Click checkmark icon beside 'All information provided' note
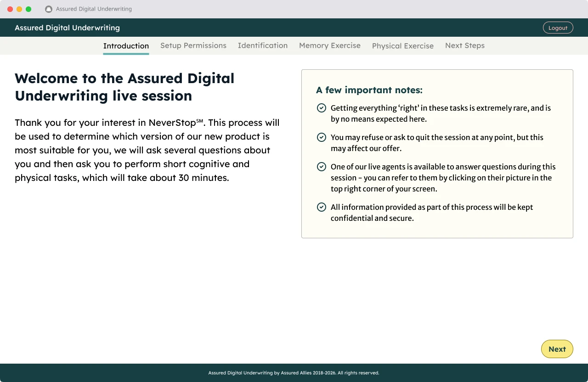 click(x=322, y=207)
